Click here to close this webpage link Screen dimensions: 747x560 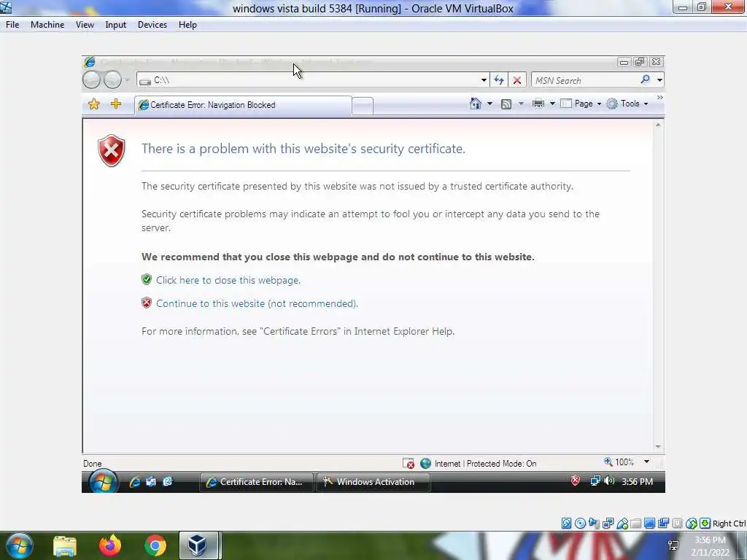(228, 280)
